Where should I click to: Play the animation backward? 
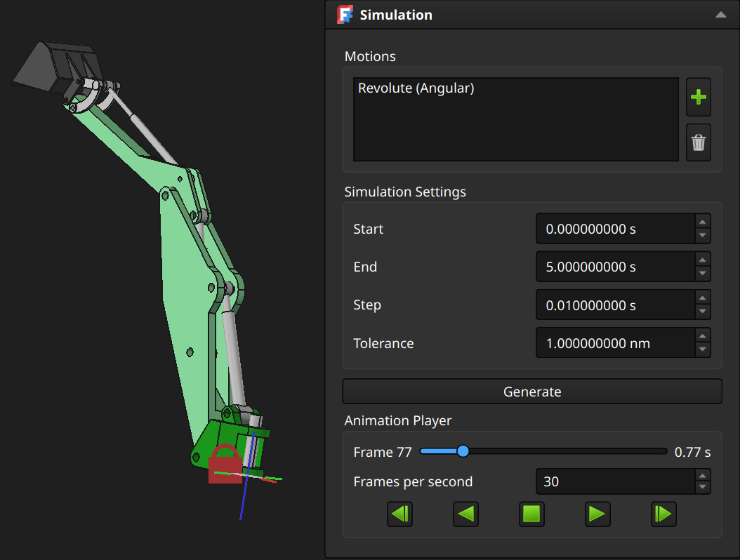[465, 514]
